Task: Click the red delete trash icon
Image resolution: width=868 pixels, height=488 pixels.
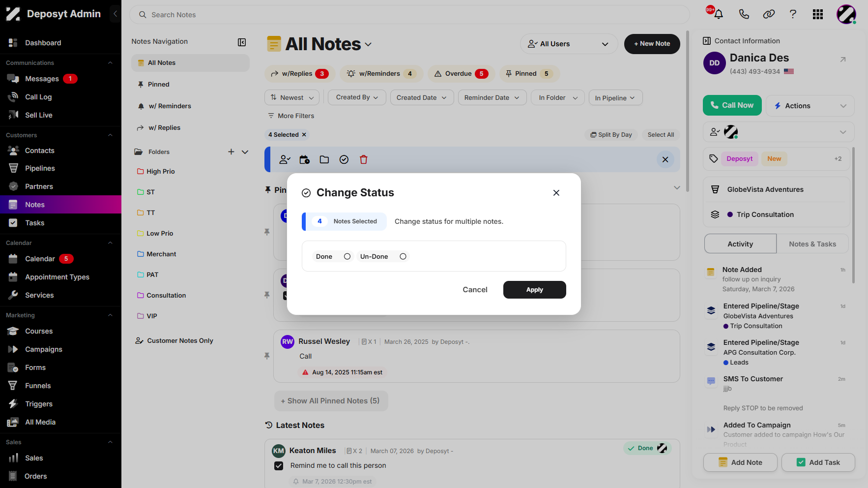Action: click(x=364, y=159)
